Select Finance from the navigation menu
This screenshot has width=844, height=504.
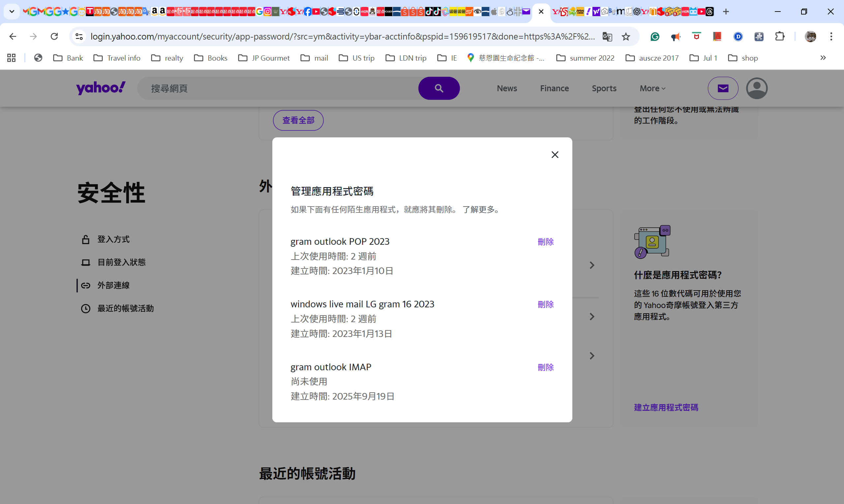[x=554, y=88]
